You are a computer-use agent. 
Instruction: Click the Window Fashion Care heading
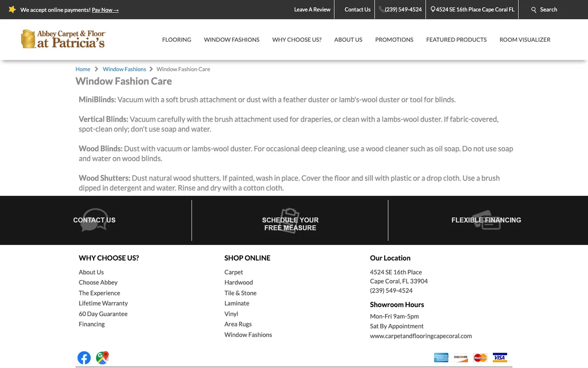click(x=123, y=81)
